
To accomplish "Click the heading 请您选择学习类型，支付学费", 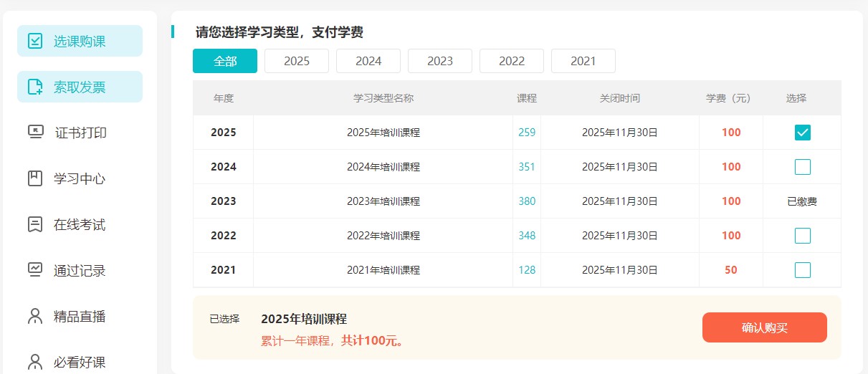I will 280,32.
